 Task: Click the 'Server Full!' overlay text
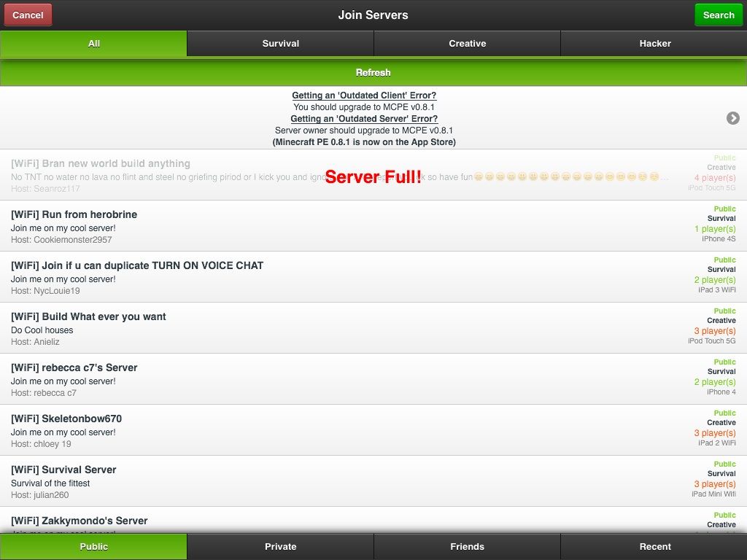[373, 176]
